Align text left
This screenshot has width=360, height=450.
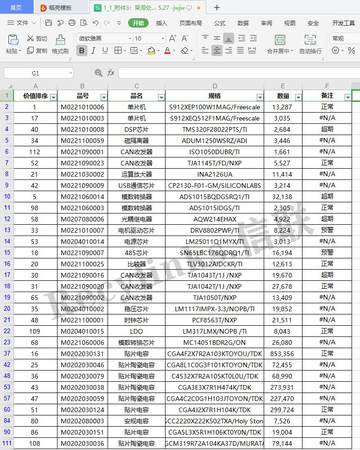[x=205, y=51]
